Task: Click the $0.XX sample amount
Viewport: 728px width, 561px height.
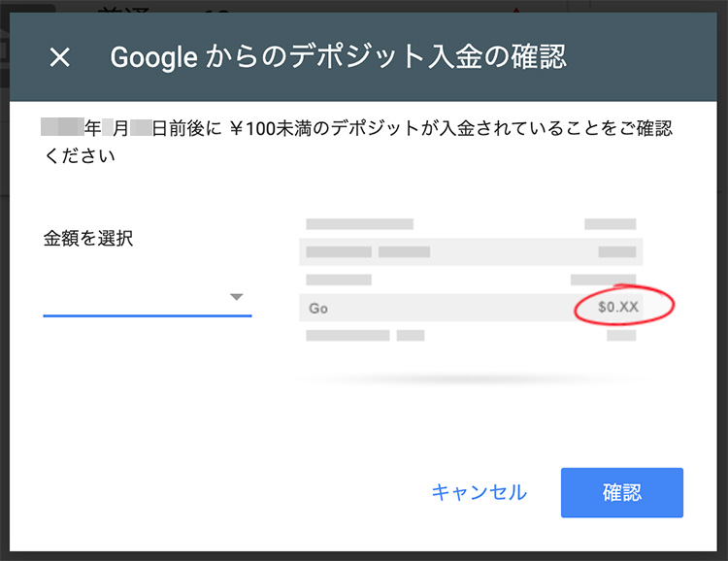Action: coord(618,307)
